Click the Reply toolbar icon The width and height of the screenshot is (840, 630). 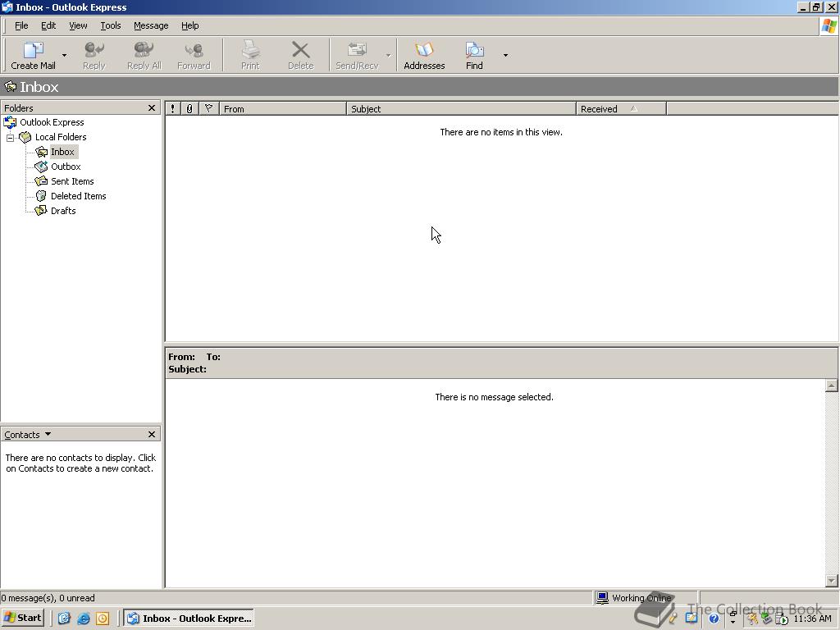(94, 55)
